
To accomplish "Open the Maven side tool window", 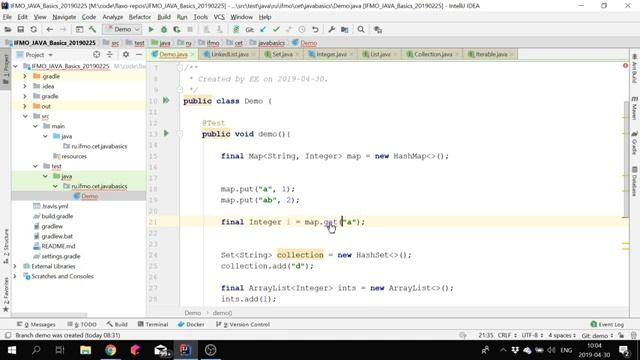I will (634, 108).
